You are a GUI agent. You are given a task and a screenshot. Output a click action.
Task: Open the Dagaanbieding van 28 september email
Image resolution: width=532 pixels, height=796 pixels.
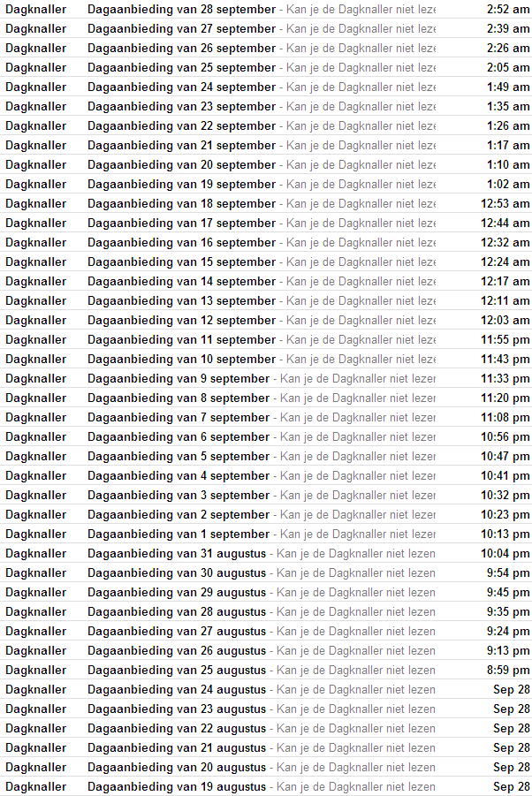[266, 9]
